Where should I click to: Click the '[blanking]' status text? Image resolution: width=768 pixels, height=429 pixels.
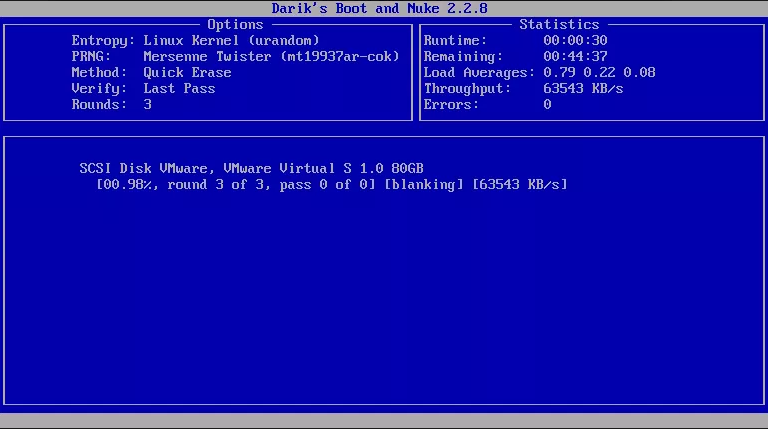[424, 185]
